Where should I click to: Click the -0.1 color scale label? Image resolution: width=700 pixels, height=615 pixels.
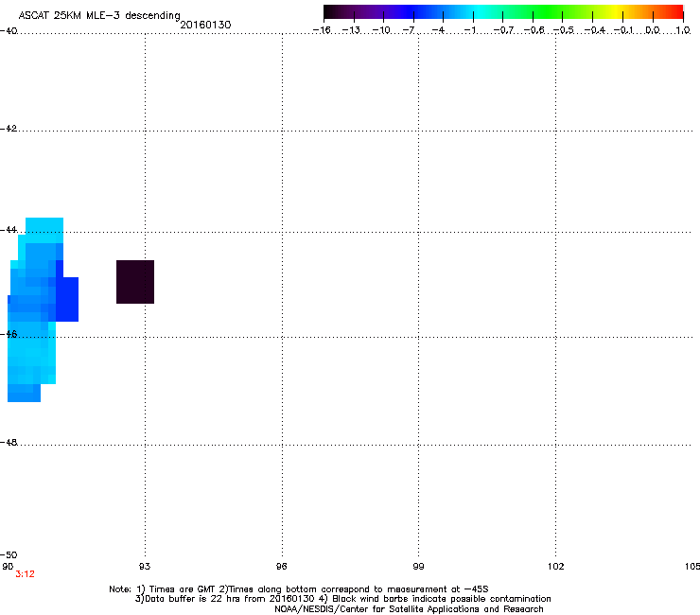pyautogui.click(x=623, y=30)
